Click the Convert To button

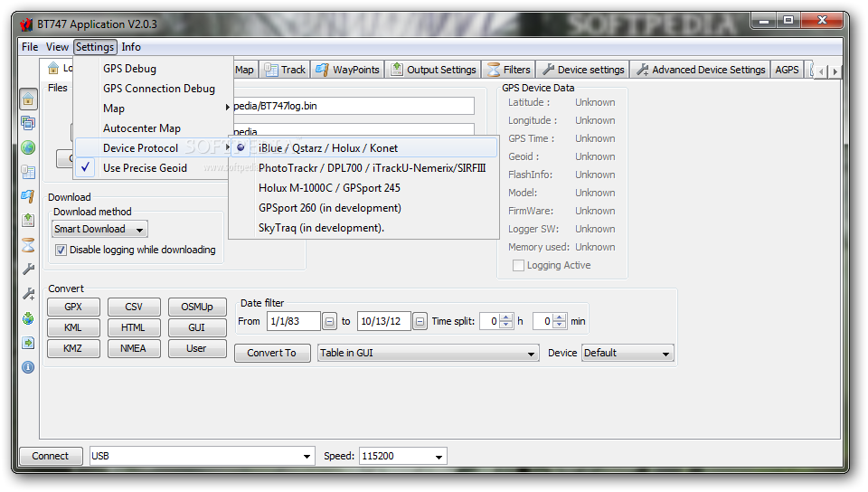(272, 353)
